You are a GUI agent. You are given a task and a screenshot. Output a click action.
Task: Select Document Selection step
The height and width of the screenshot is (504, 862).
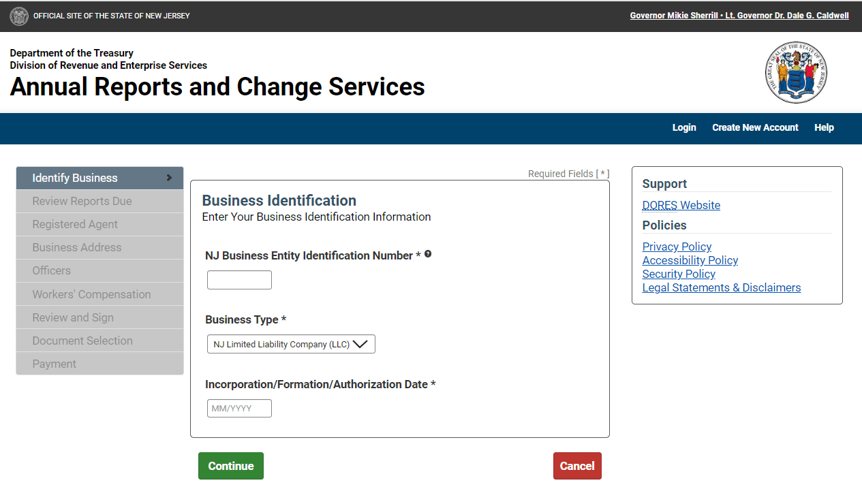[x=99, y=341]
